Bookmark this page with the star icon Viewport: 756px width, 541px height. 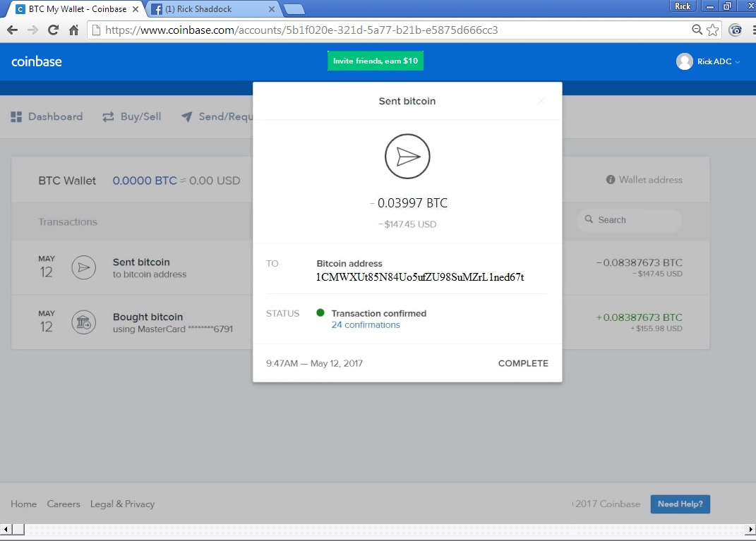tap(713, 30)
